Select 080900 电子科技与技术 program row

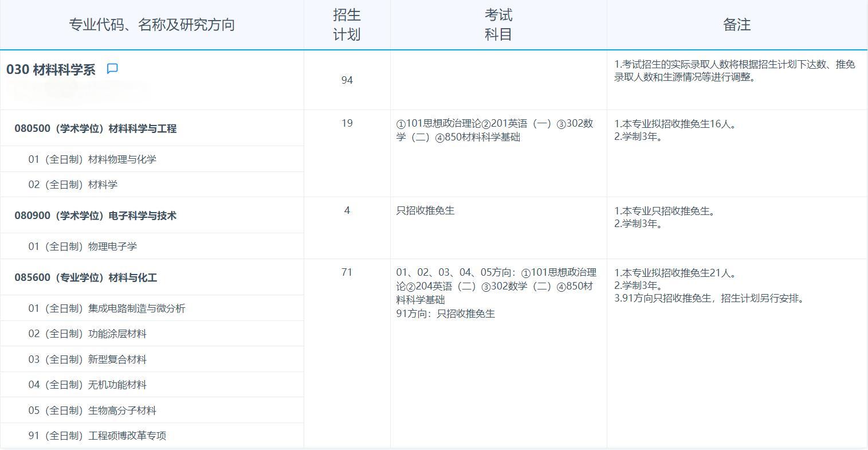(x=95, y=216)
